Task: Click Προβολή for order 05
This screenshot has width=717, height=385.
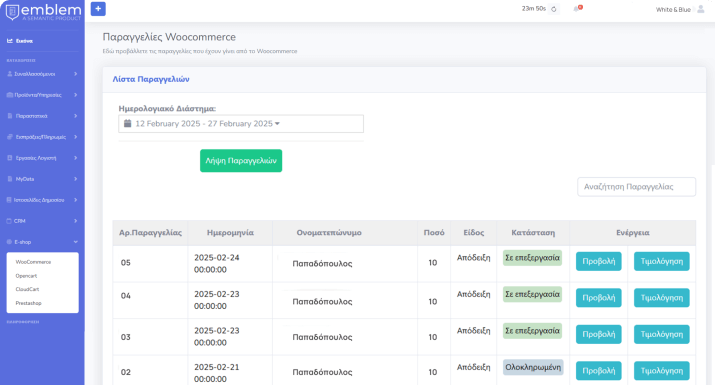Action: point(599,261)
